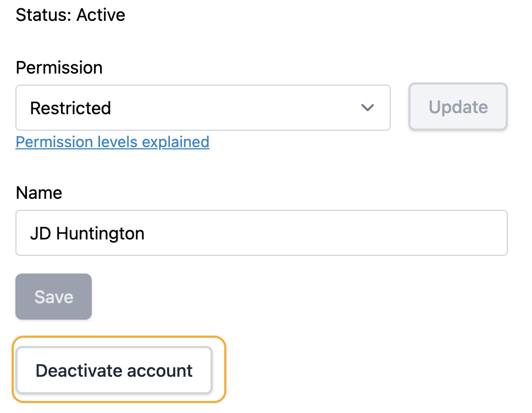Screen dimensions: 532x413
Task: Click the word "Active" in the status line
Action: pyautogui.click(x=101, y=15)
